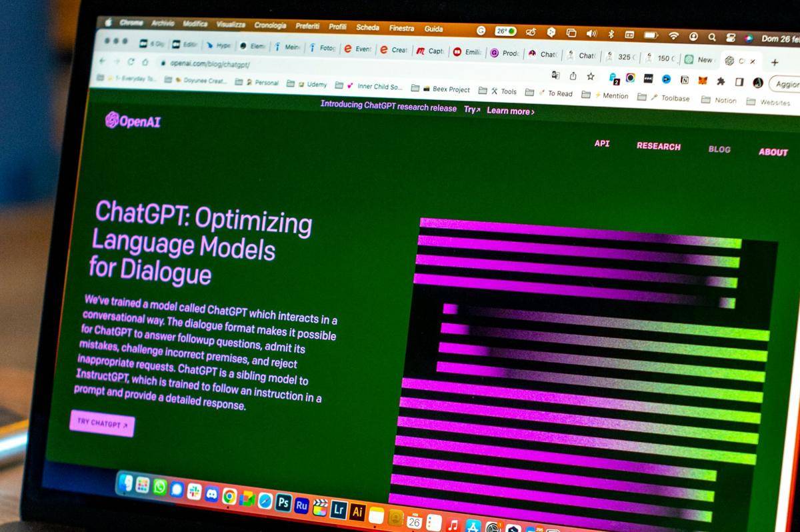The height and width of the screenshot is (532, 800).
Task: Open Final Cut Pro in the Dock
Action: coord(320,508)
